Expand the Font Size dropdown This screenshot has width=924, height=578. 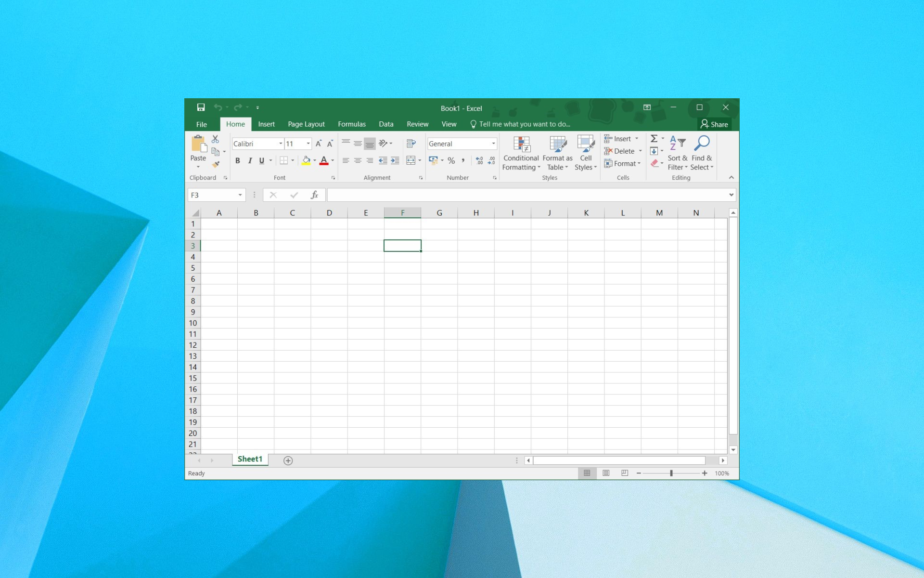click(x=308, y=143)
